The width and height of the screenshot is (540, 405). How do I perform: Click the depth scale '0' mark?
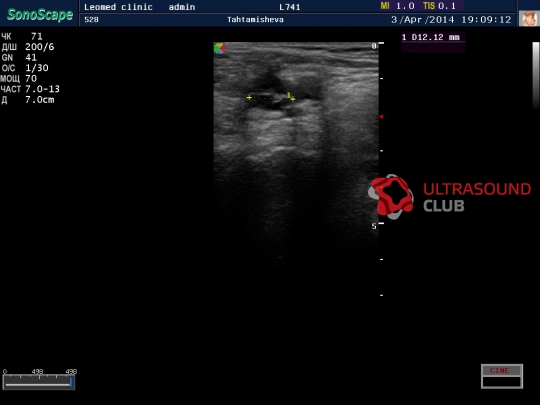[374, 46]
